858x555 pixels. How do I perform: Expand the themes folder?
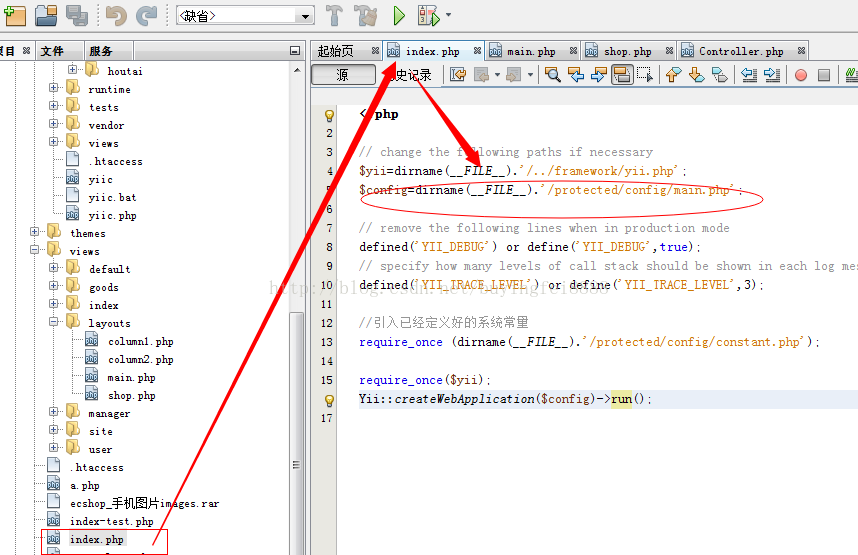coord(34,232)
